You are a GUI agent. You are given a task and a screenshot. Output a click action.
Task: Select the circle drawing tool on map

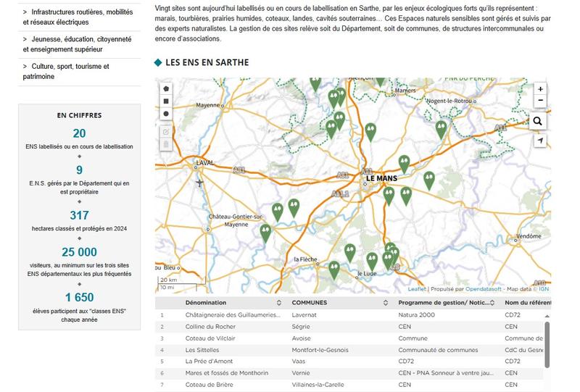[x=166, y=114]
